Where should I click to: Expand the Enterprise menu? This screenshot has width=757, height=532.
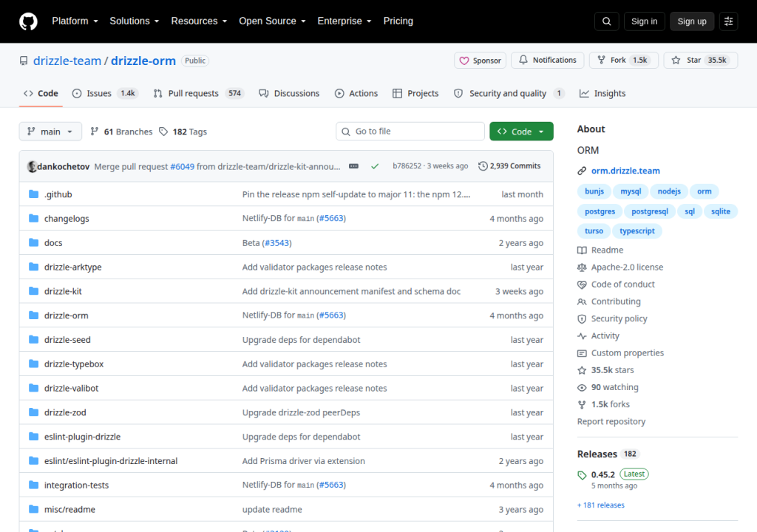point(344,21)
